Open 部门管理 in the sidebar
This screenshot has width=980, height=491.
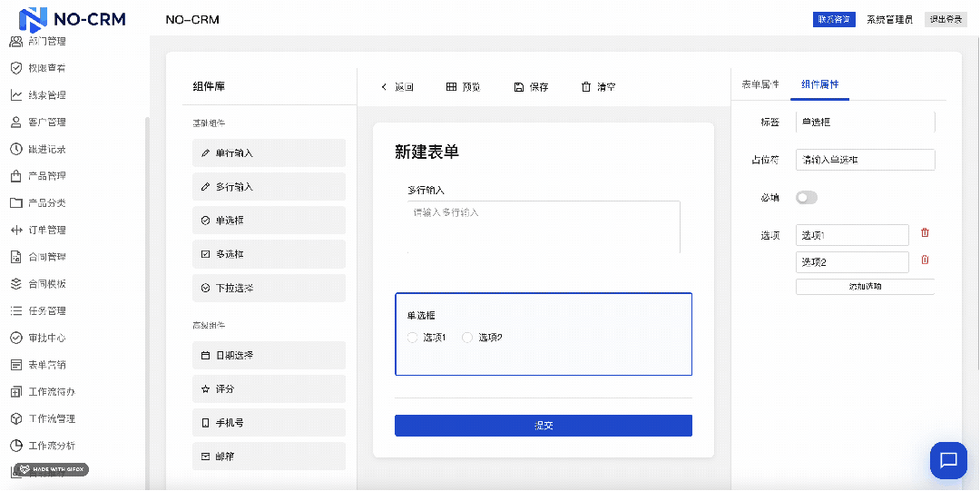38,41
